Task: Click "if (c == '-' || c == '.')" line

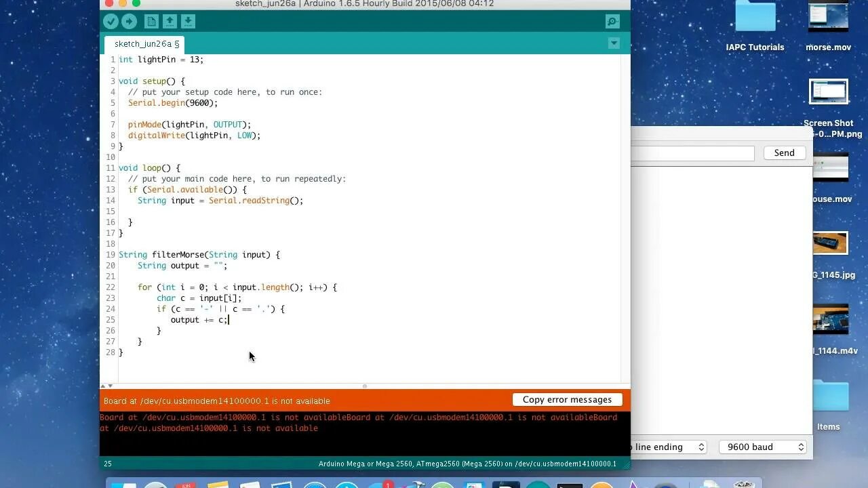Action: [220, 309]
